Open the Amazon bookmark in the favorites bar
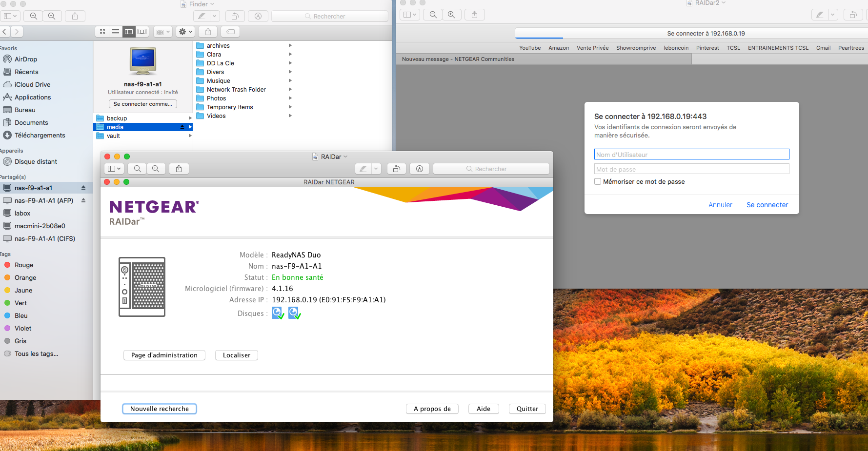 click(559, 48)
